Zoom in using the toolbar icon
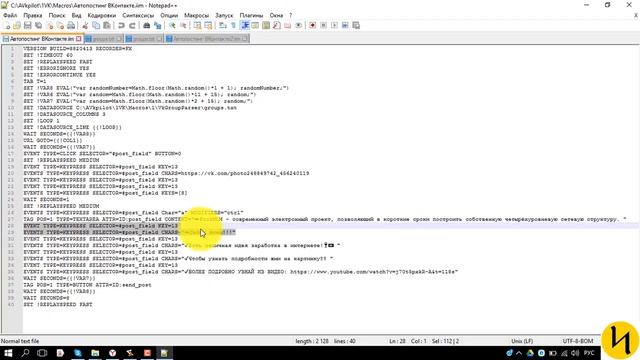 (172, 25)
